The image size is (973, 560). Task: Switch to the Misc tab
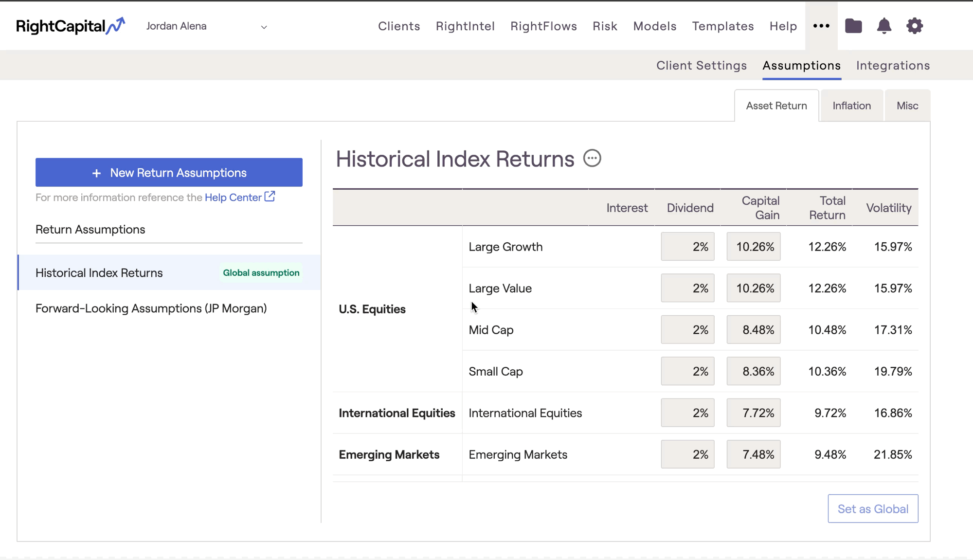click(907, 106)
